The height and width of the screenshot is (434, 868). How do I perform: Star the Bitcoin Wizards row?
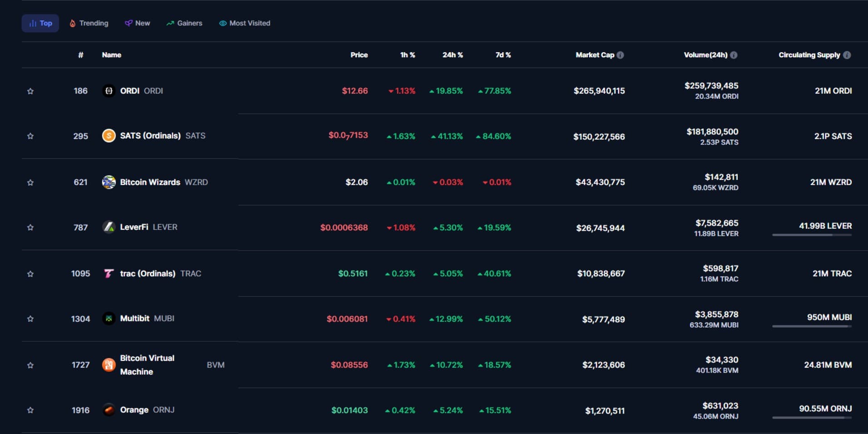coord(30,182)
